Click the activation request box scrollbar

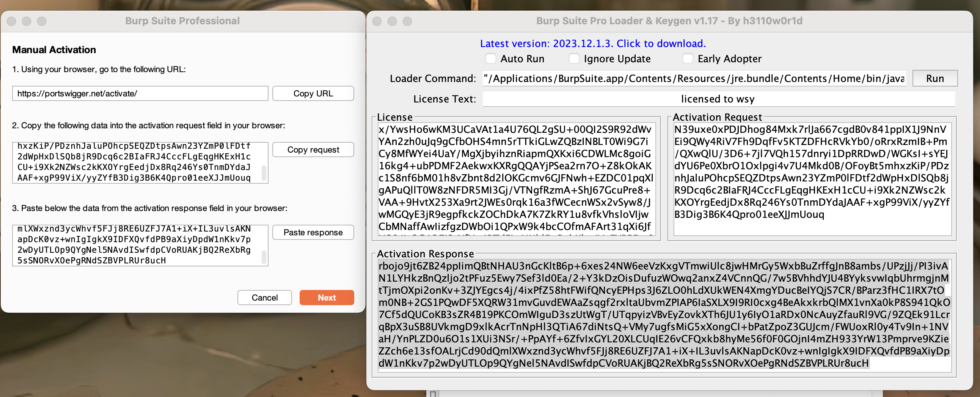pyautogui.click(x=264, y=173)
